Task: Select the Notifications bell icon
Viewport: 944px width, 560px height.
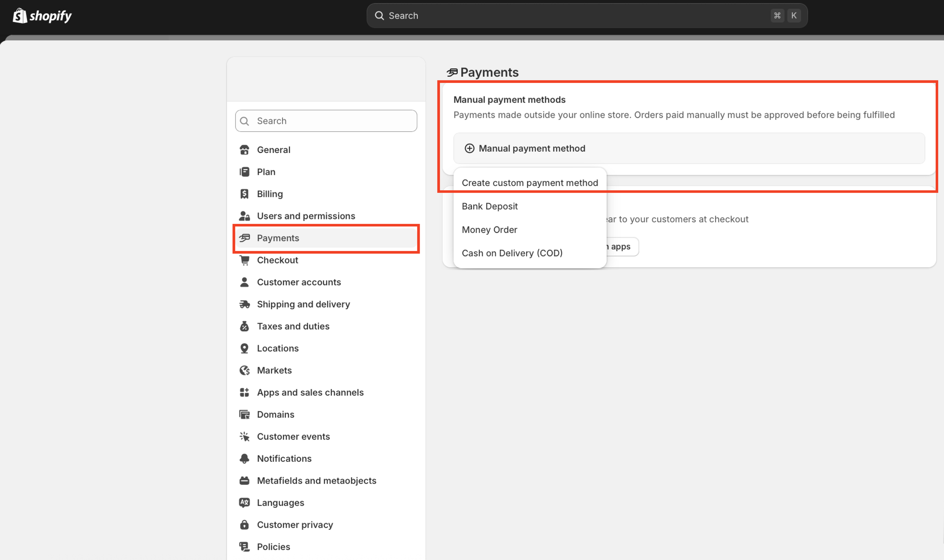Action: [244, 458]
